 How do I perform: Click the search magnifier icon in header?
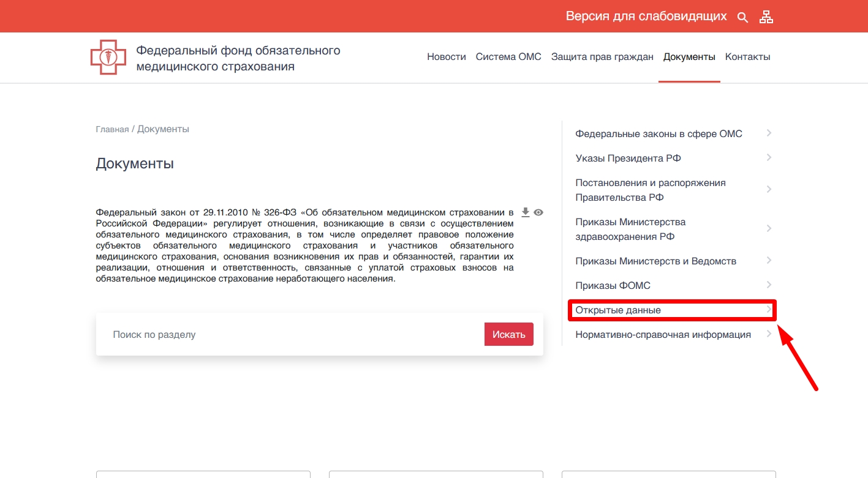[742, 17]
